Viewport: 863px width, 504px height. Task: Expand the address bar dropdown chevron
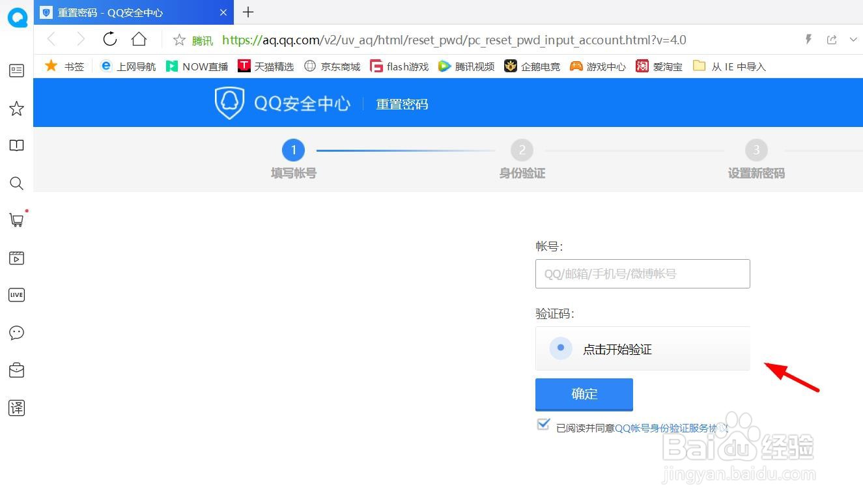click(x=853, y=40)
